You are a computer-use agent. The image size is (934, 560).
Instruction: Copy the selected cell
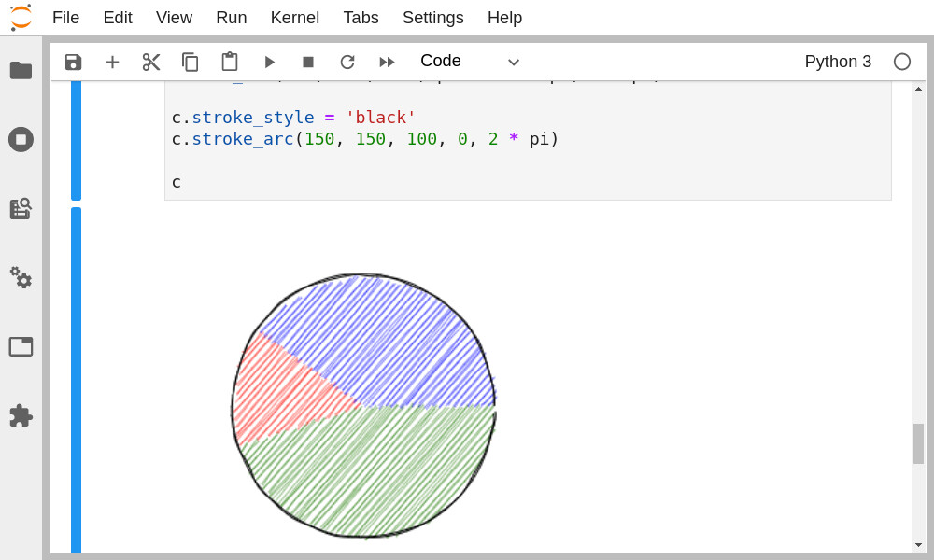point(191,62)
